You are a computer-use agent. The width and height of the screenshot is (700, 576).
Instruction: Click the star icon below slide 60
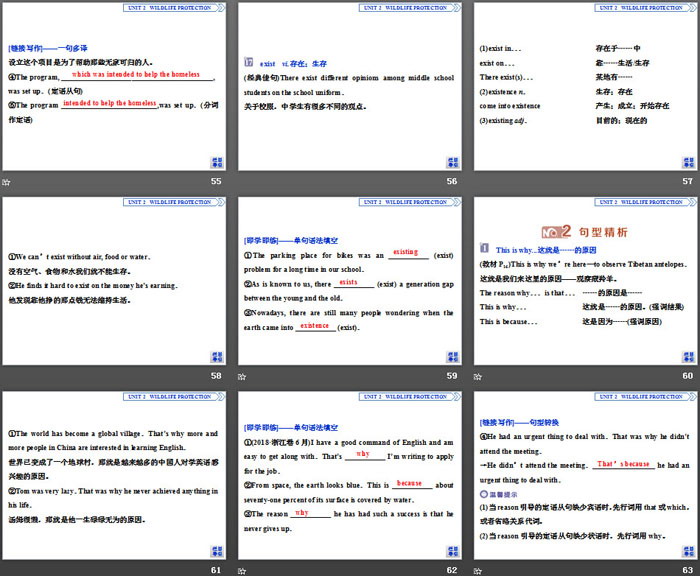tap(479, 376)
